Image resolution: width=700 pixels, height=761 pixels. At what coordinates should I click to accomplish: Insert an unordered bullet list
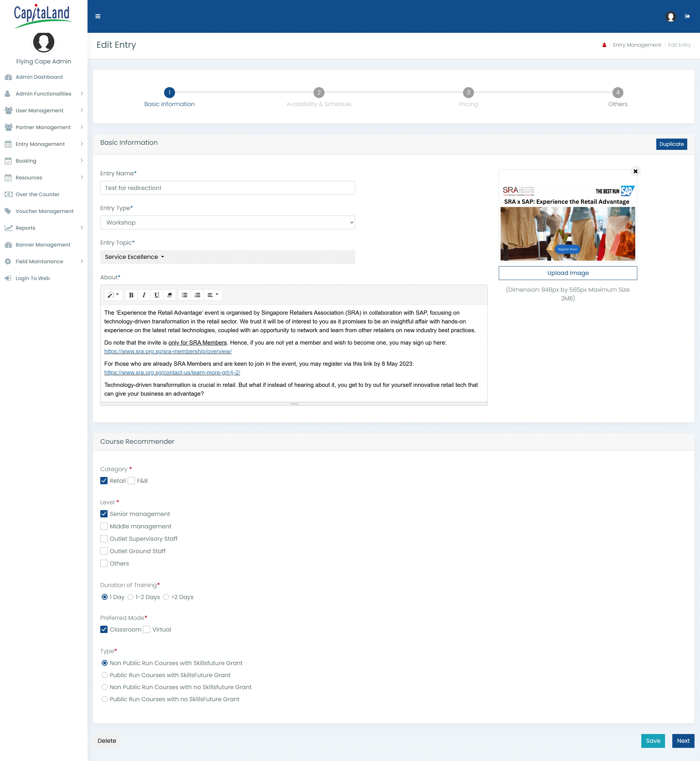(184, 295)
